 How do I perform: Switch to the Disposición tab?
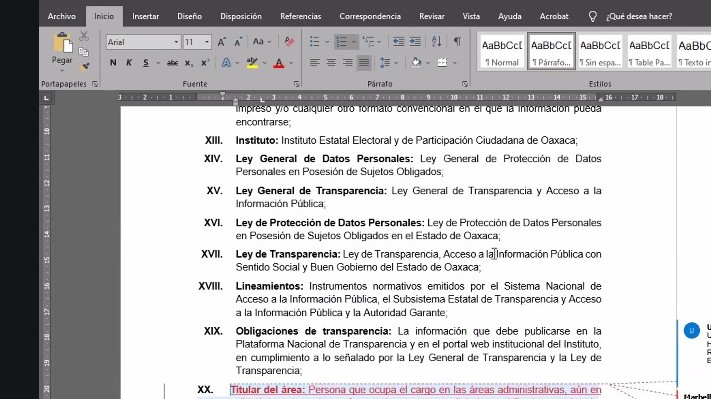point(241,16)
